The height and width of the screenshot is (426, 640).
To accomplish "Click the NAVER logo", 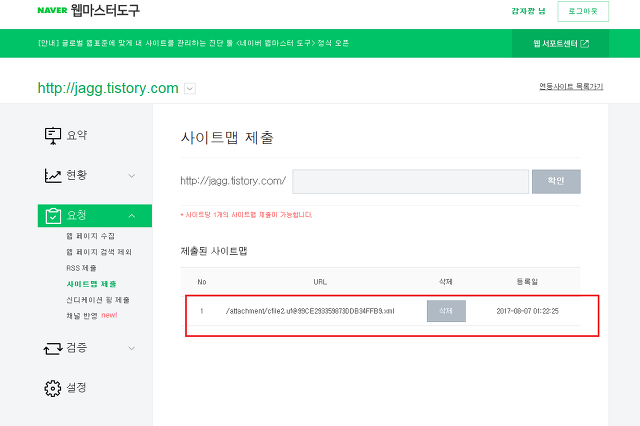I will (52, 10).
